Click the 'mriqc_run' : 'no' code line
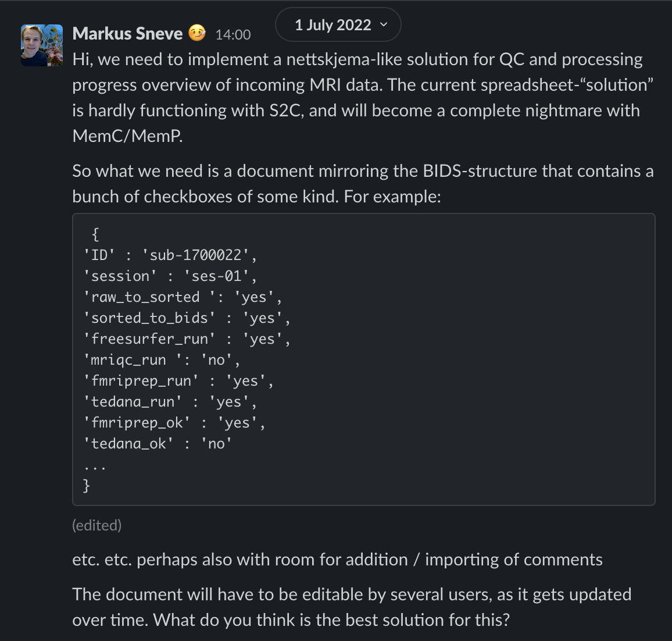Viewport: 672px width, 641px height. click(162, 359)
